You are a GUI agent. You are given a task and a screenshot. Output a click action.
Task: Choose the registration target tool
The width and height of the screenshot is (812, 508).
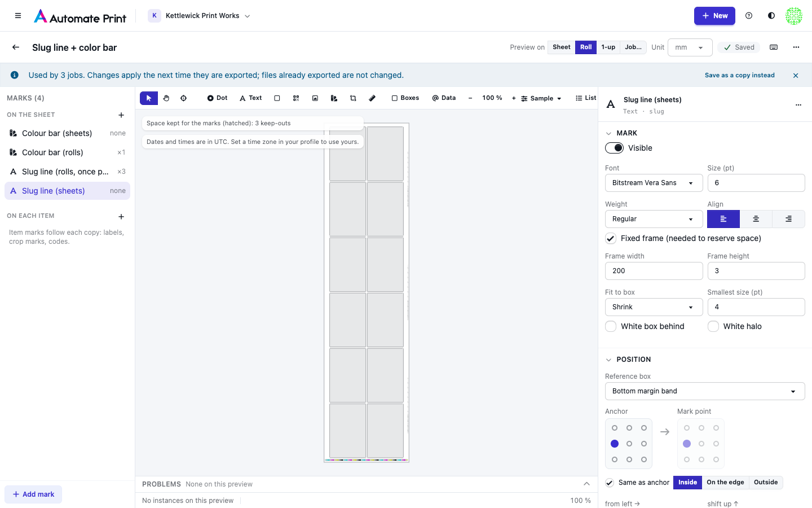coord(183,98)
